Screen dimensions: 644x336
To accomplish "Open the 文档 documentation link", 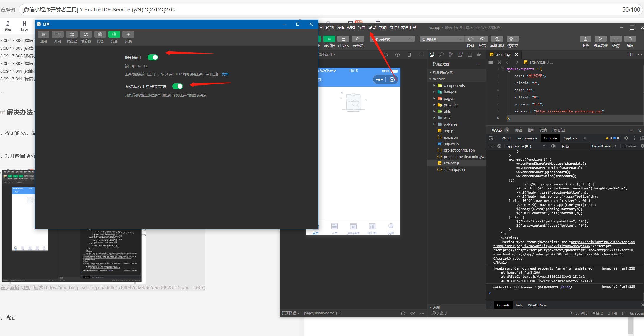I will (x=225, y=74).
